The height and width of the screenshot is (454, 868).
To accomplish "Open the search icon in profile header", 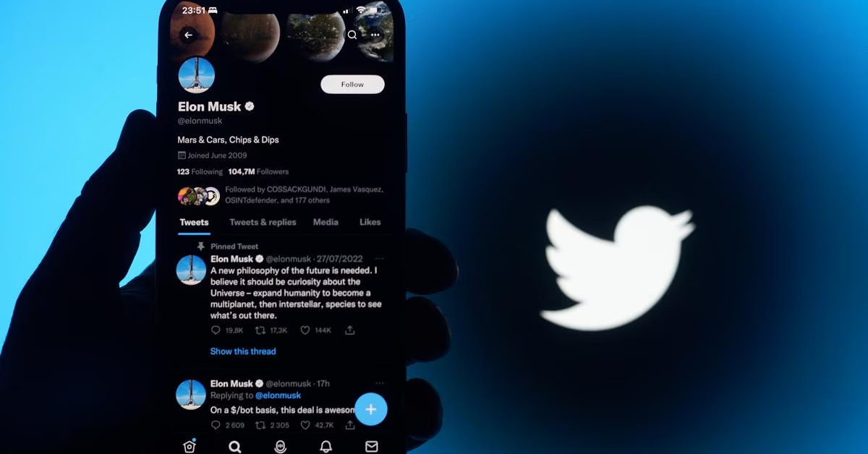I will click(x=352, y=35).
